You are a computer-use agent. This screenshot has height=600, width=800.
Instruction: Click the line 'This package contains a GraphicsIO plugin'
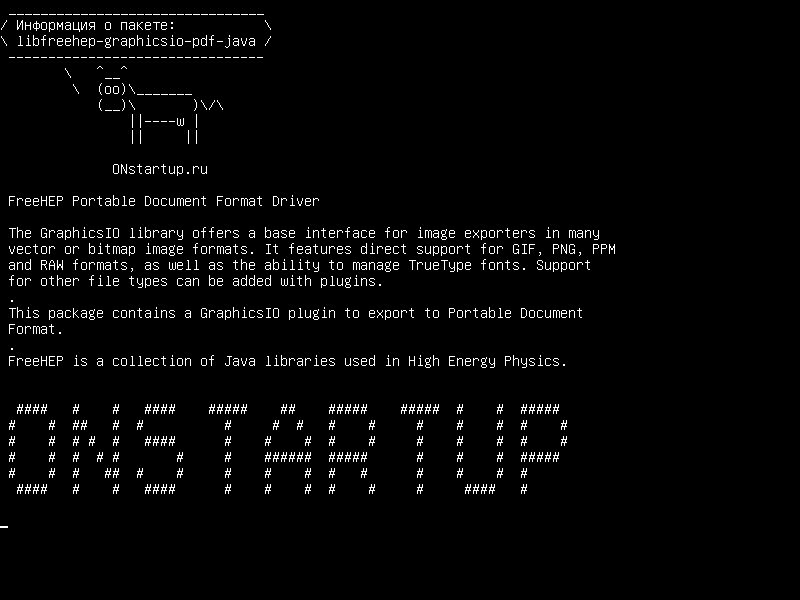pyautogui.click(x=295, y=313)
